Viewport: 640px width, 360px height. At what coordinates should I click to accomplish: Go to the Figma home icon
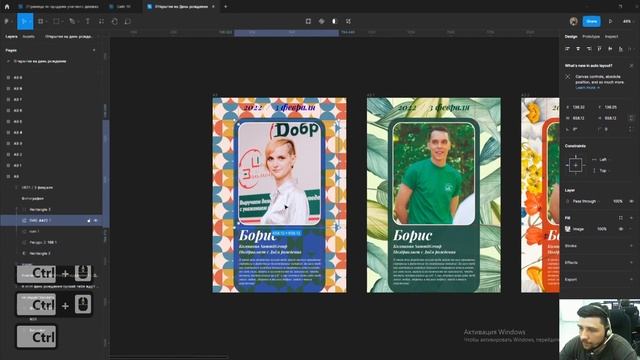[x=7, y=7]
